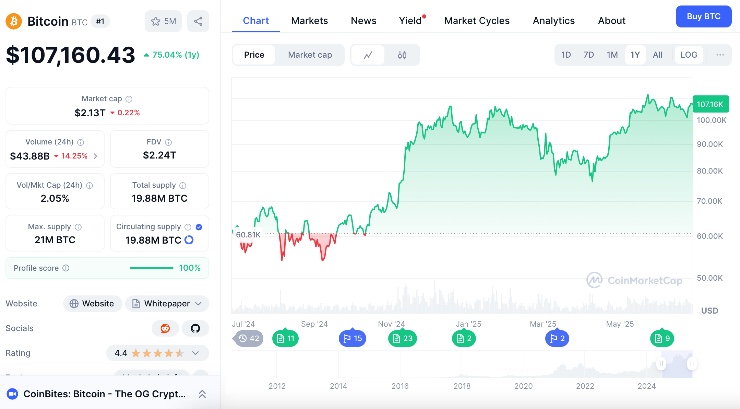Click the FDV info icon

coord(168,142)
